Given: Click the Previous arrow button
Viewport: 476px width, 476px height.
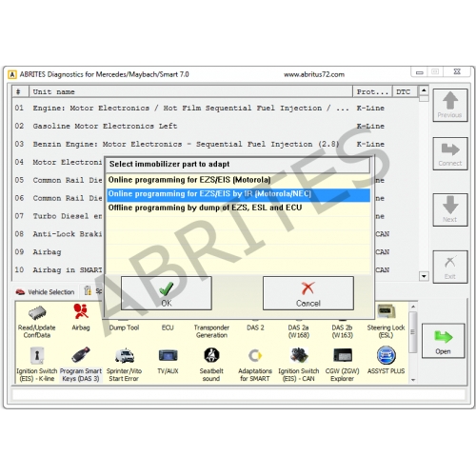Looking at the screenshot, I should click(450, 105).
